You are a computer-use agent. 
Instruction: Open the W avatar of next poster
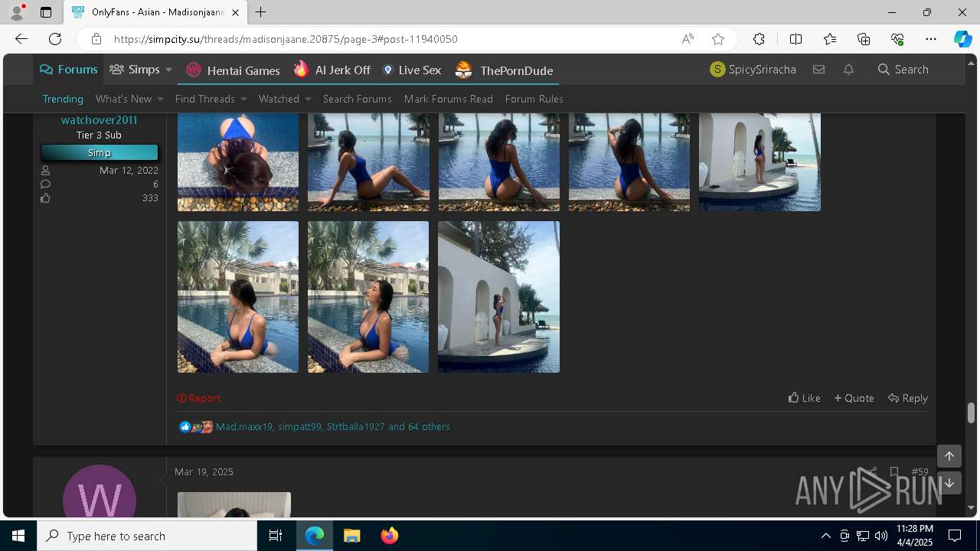coord(100,491)
